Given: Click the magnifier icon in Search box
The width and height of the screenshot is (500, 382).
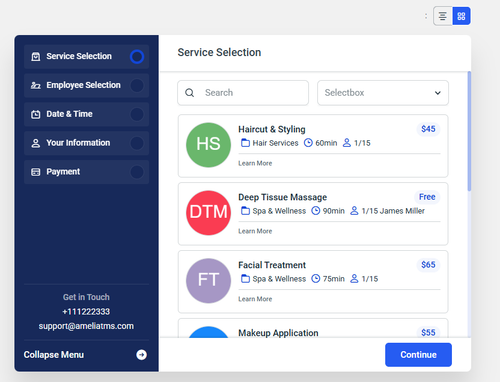Looking at the screenshot, I should point(189,93).
